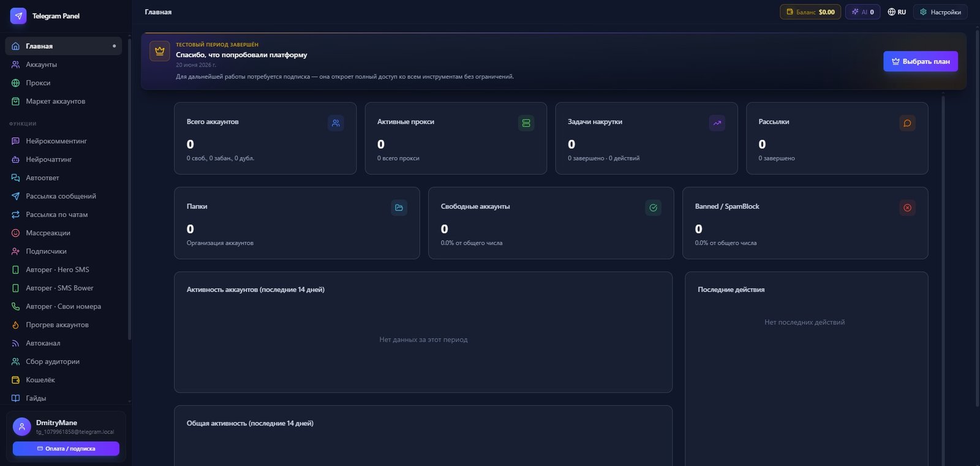The width and height of the screenshot is (980, 466).
Task: Click '0 завершено · 0 действий' text
Action: click(603, 158)
